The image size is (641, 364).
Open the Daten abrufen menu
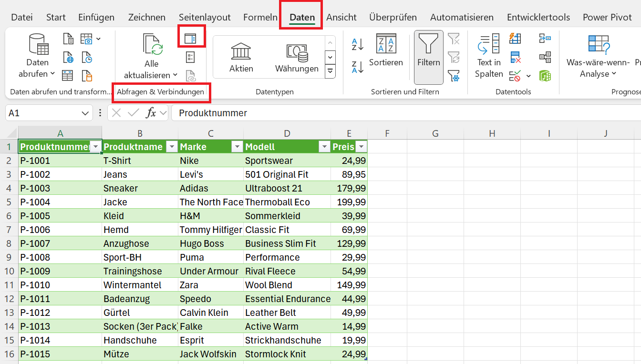point(37,56)
